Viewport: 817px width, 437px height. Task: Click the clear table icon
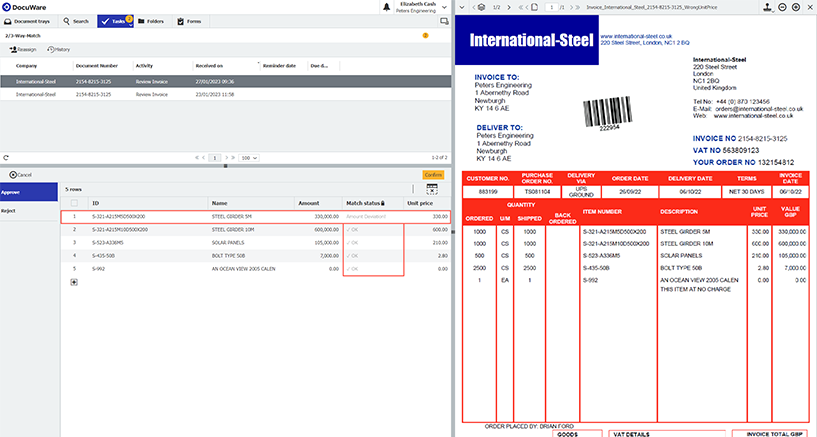point(432,189)
